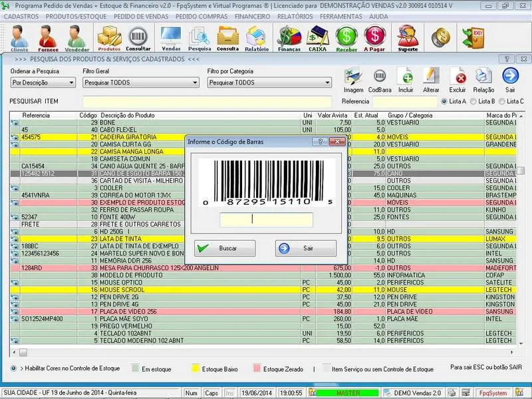Click the Excluir delete icon

(x=458, y=80)
